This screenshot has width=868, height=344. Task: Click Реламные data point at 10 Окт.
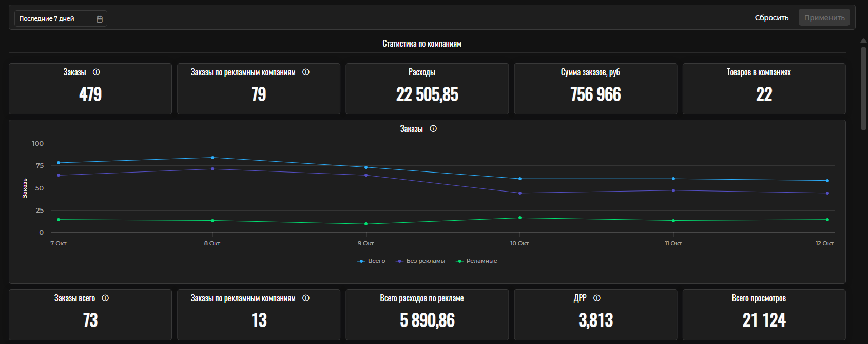tap(519, 218)
